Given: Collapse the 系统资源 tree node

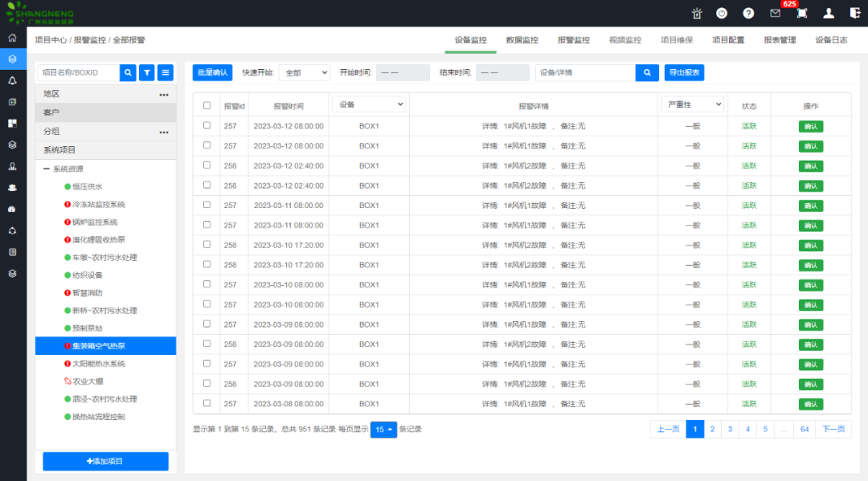Looking at the screenshot, I should point(47,169).
